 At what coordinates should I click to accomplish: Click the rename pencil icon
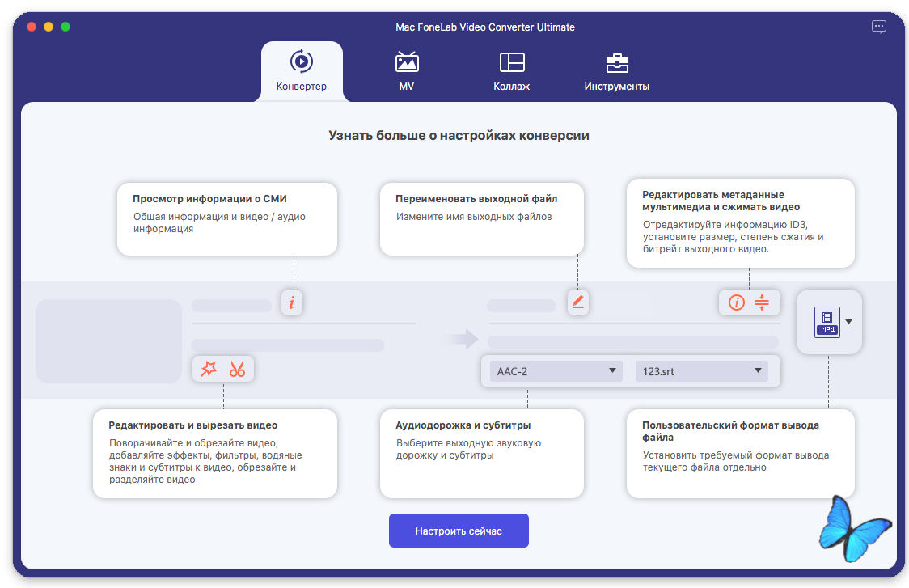(x=577, y=302)
